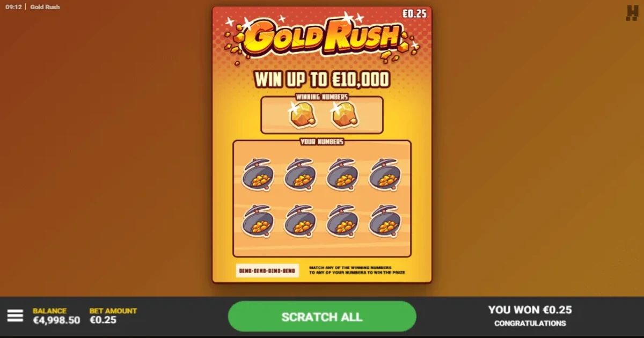Scratch the third gold pan in top row
Screen dimensions: 644x338
(343, 174)
